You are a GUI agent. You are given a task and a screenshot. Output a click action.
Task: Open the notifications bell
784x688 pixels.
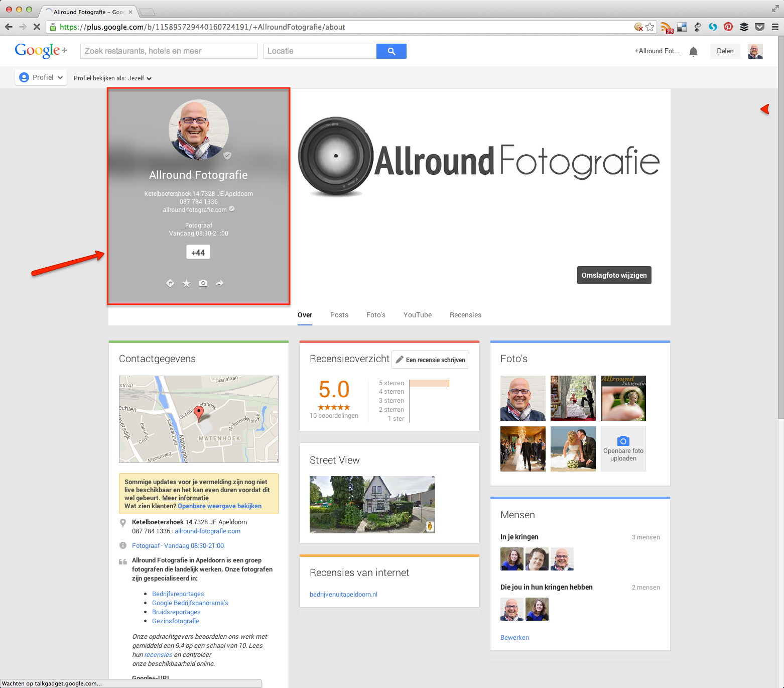coord(693,51)
